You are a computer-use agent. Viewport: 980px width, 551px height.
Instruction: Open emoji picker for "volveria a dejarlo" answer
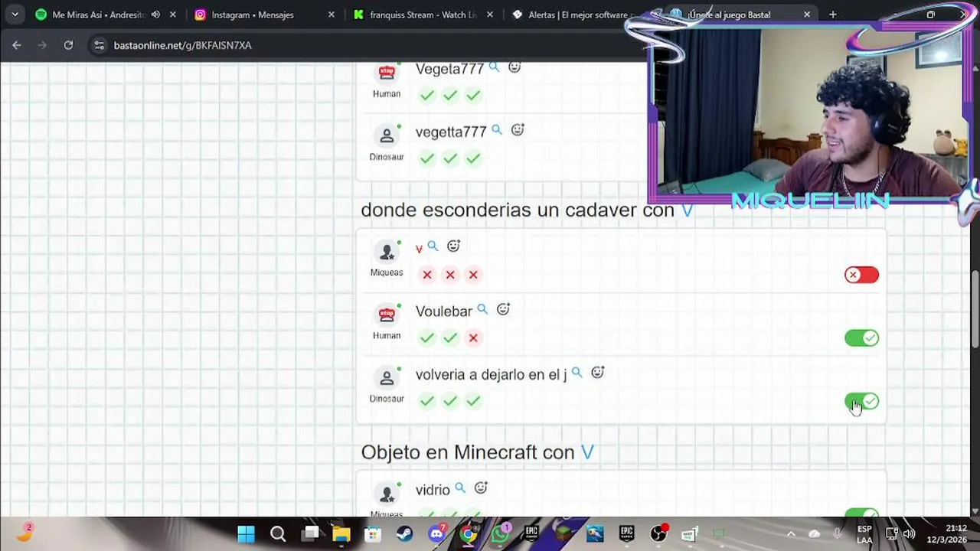pos(597,372)
